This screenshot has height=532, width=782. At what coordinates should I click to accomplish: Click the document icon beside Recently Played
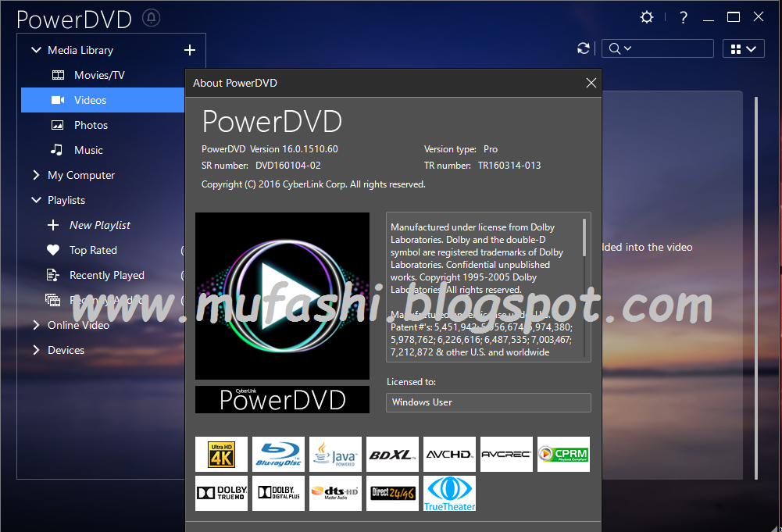[53, 275]
